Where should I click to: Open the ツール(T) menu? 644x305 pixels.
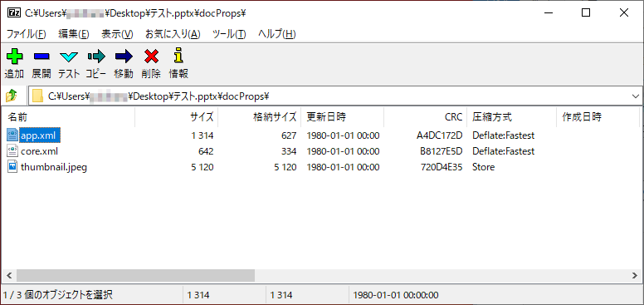[229, 34]
